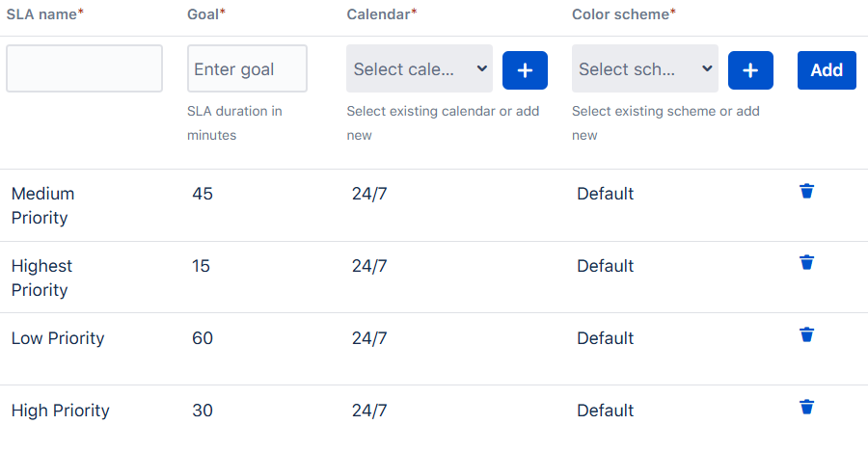Click the Color scheme column header

(623, 14)
